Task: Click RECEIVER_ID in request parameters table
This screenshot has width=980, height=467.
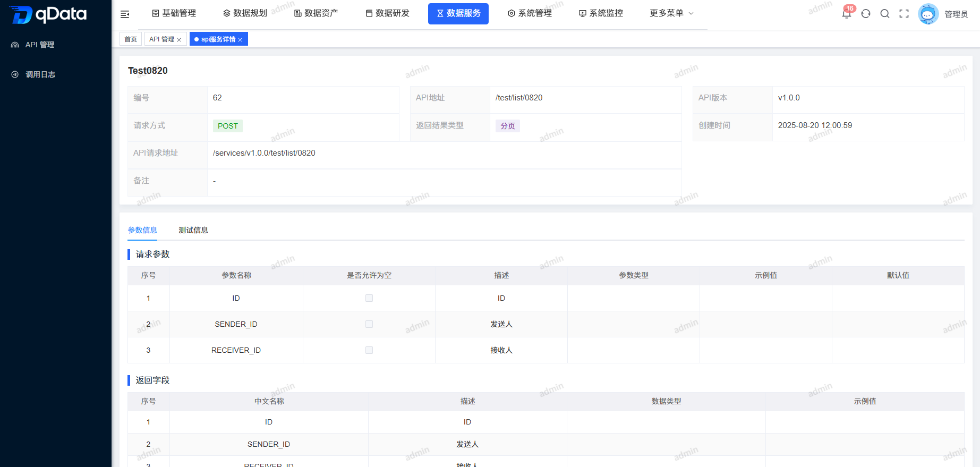Action: pos(236,350)
